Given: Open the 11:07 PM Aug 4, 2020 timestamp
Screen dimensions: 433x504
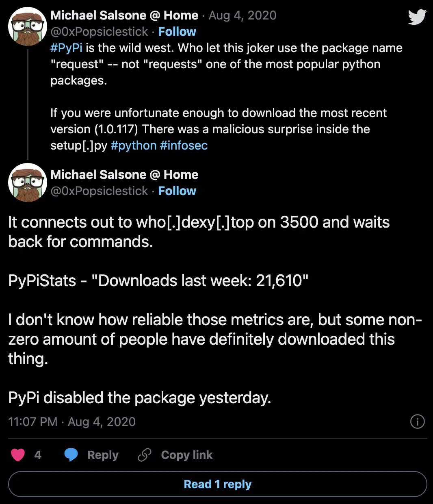Looking at the screenshot, I should [x=72, y=421].
